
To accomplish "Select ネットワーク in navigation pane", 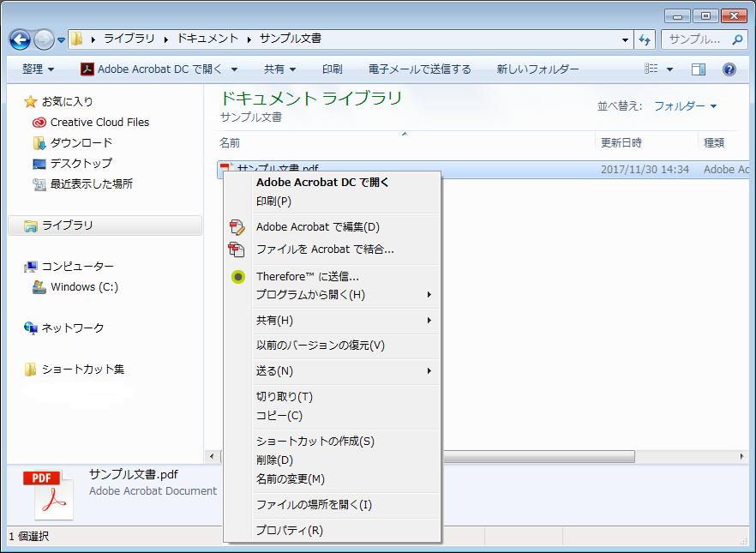I will 63,328.
